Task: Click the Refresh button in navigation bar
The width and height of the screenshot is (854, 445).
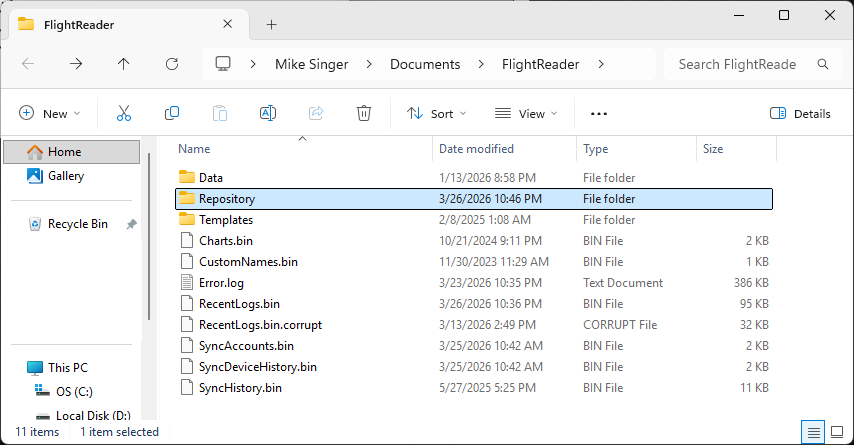Action: click(x=172, y=64)
